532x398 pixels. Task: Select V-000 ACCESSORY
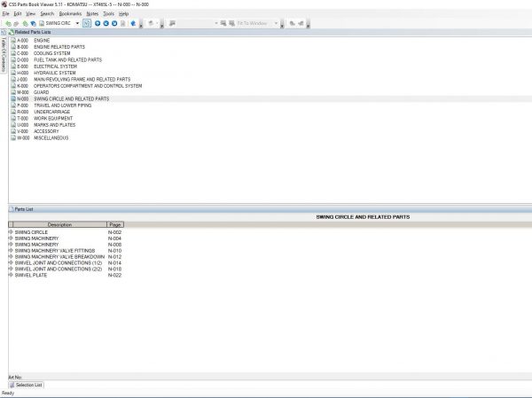coord(35,131)
